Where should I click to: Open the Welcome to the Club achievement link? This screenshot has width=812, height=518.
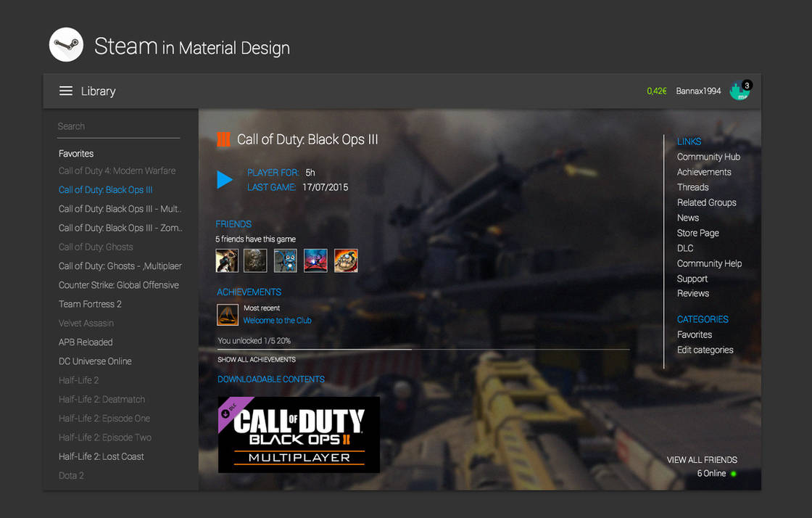pyautogui.click(x=277, y=321)
